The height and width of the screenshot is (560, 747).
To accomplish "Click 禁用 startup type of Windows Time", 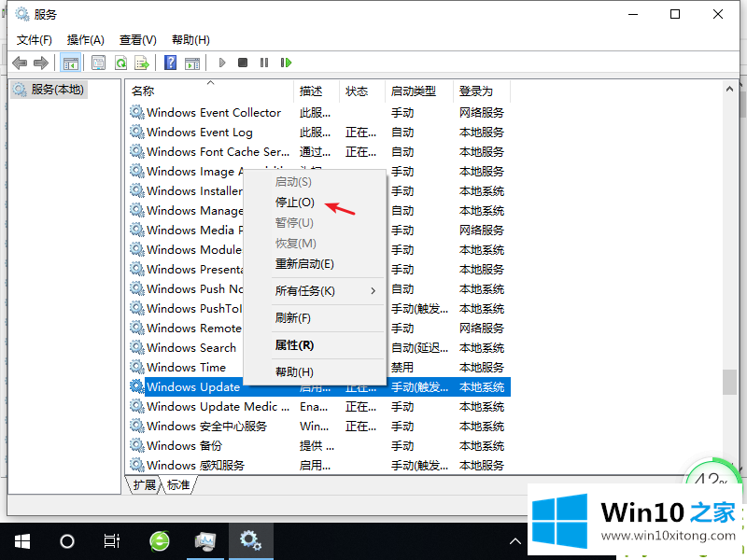I will [x=402, y=367].
